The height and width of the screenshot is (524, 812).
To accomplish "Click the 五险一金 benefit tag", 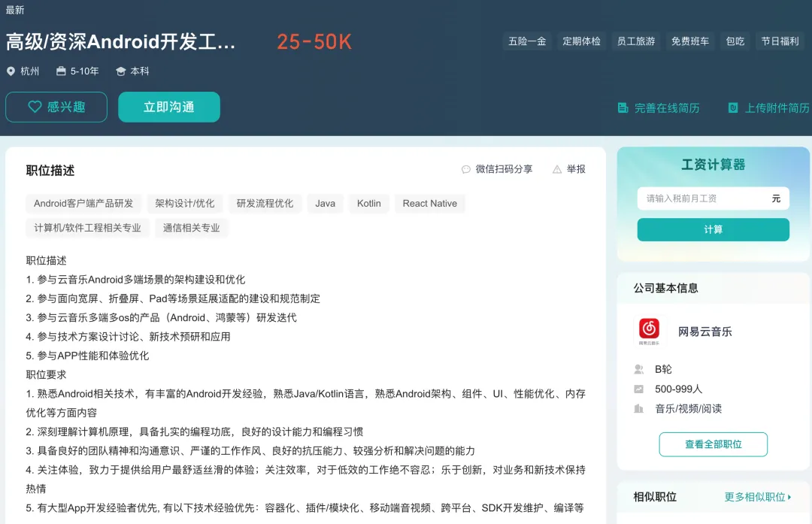I will pos(527,41).
